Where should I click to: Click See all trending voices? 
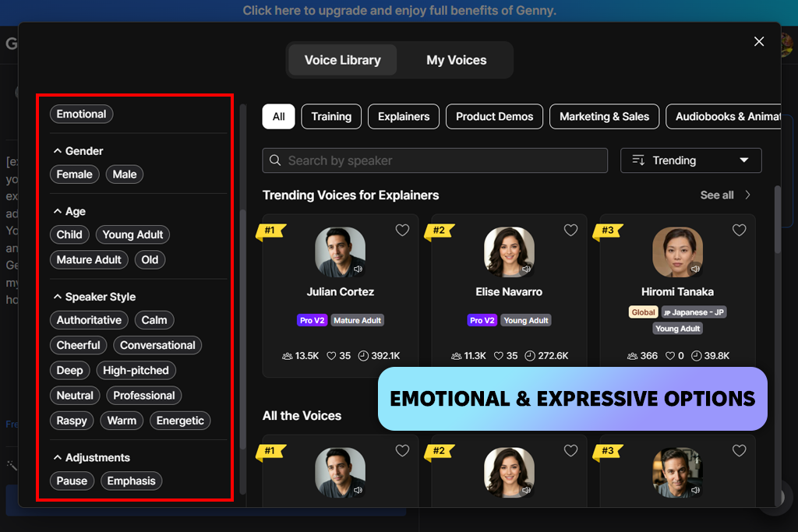725,196
